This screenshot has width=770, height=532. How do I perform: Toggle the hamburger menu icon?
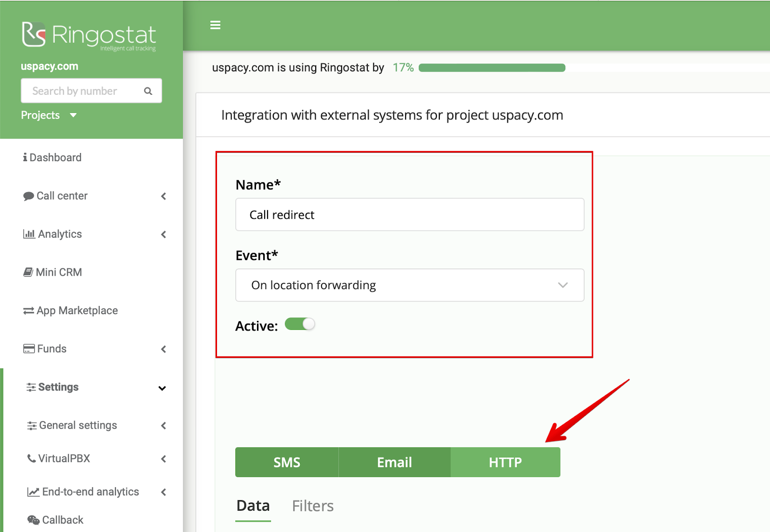tap(215, 25)
